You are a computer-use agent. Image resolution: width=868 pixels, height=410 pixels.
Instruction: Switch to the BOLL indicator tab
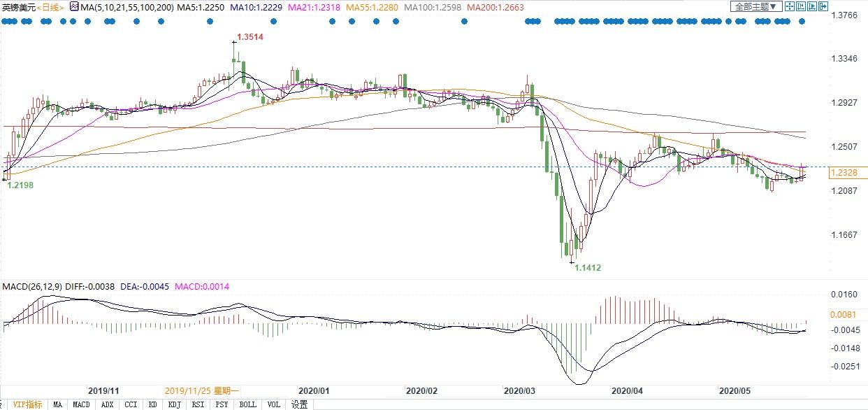coord(247,404)
